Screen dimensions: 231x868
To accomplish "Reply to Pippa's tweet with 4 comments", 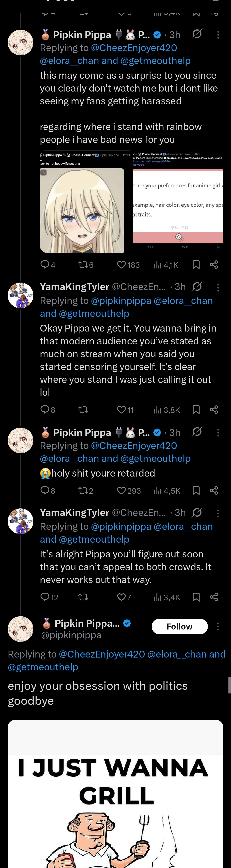I will pos(45,265).
